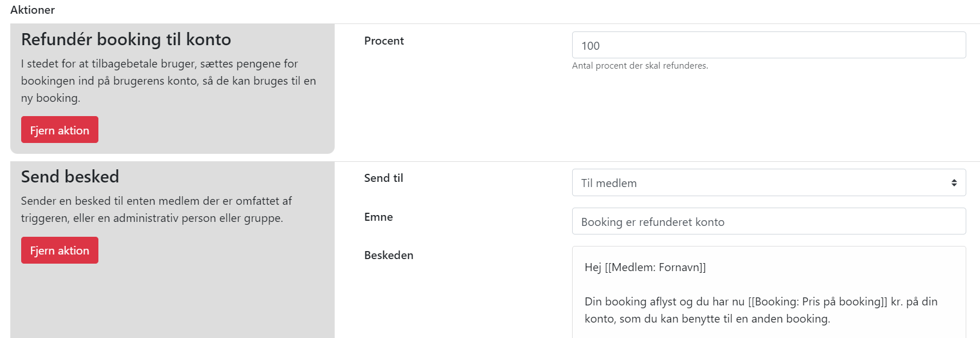The image size is (980, 338).
Task: Place cursor after 'til en anden booking.'
Action: coord(831,319)
